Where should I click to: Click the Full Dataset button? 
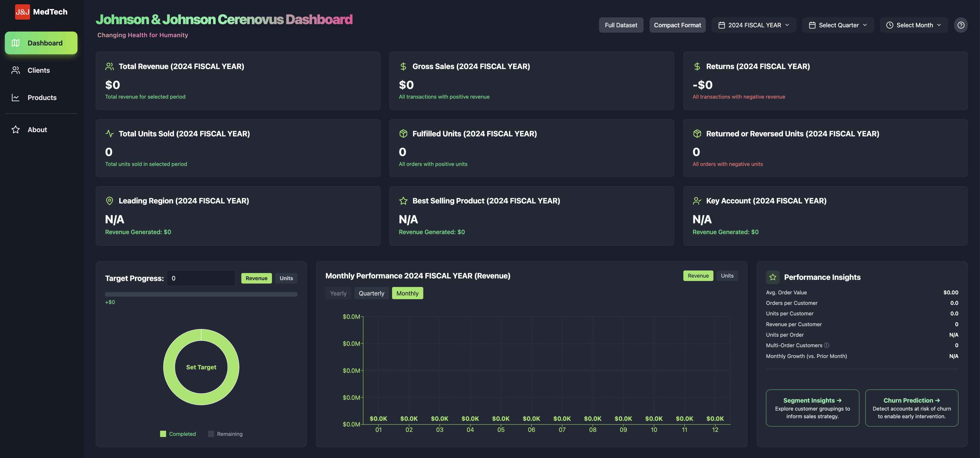[x=621, y=25]
